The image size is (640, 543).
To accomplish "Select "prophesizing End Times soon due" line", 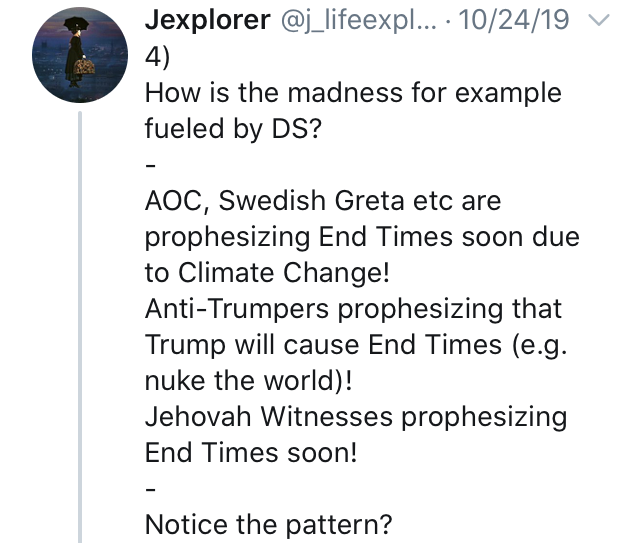I will coord(362,238).
